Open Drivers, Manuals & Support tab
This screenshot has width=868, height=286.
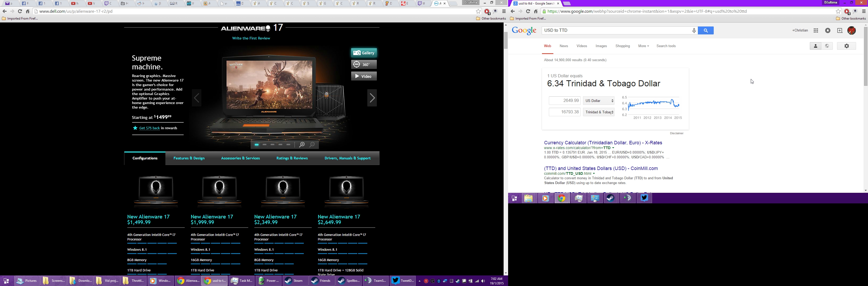point(348,159)
